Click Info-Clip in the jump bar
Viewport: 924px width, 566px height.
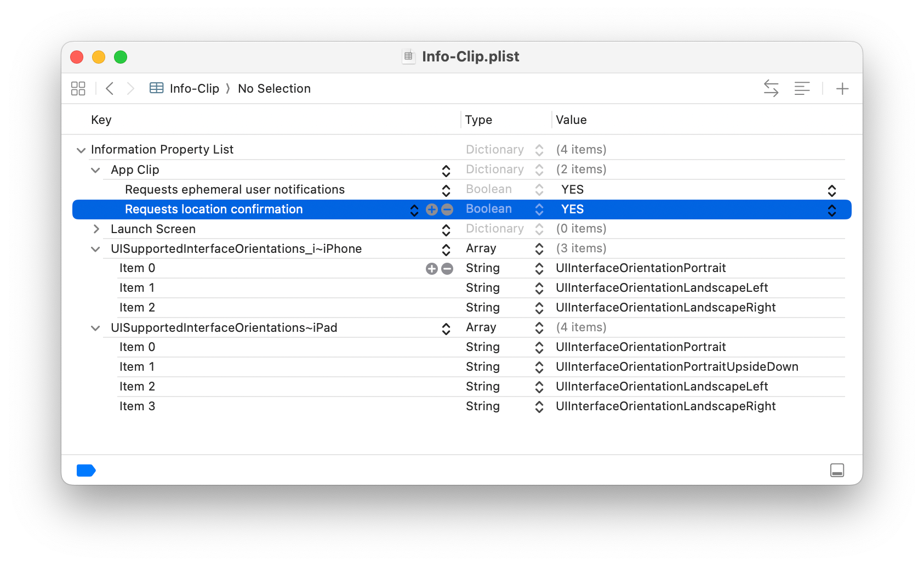coord(194,88)
